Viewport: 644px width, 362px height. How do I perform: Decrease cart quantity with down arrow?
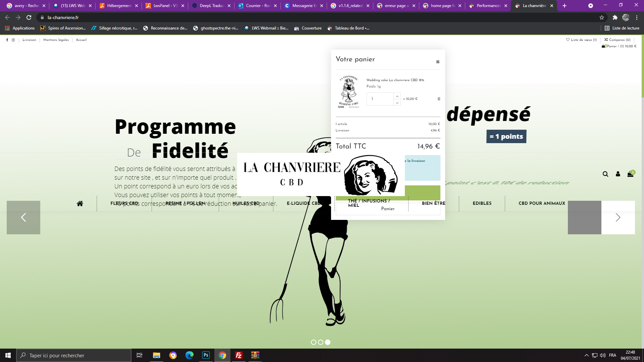pos(397,103)
